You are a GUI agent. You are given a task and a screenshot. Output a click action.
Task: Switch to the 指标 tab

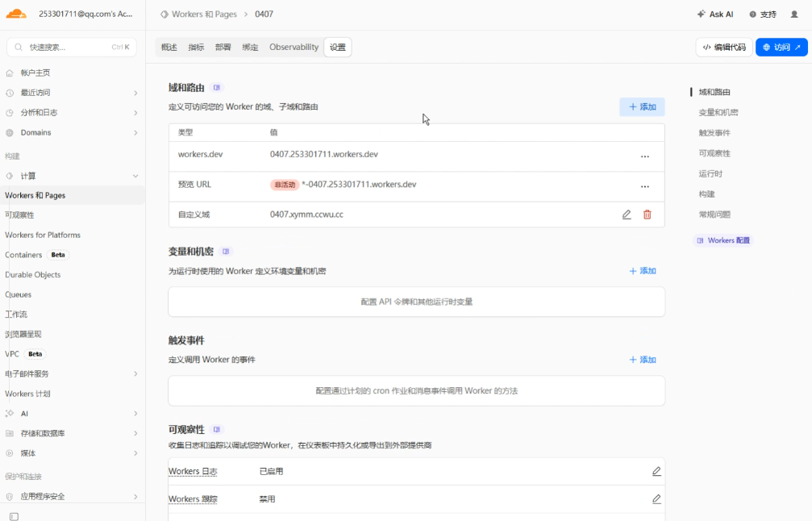pyautogui.click(x=196, y=47)
